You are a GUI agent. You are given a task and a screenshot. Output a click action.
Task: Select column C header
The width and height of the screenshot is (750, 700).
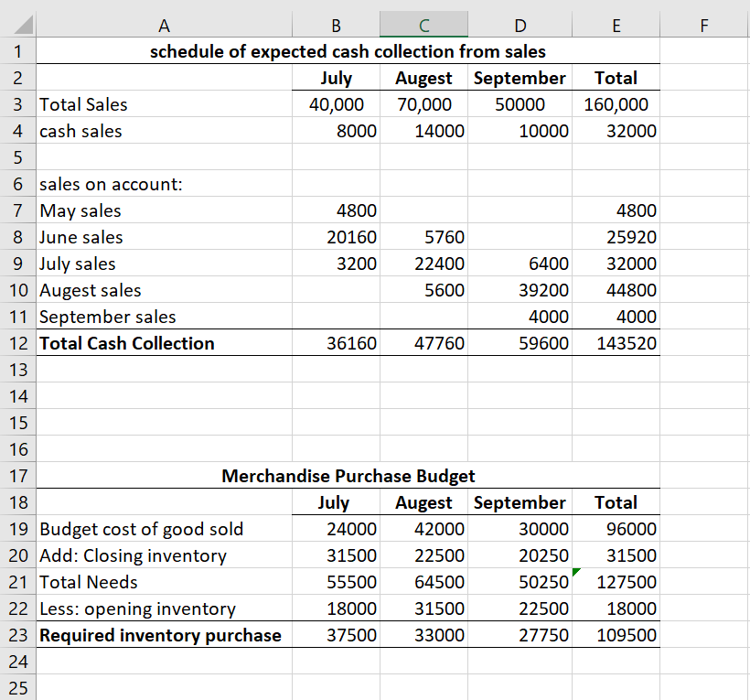[x=423, y=26]
